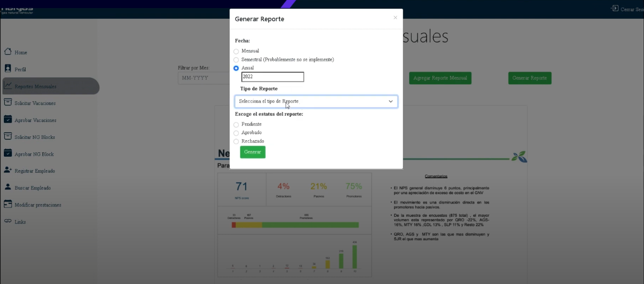The height and width of the screenshot is (284, 644).
Task: Open the Reportes Mensuales sidebar item
Action: tap(35, 86)
